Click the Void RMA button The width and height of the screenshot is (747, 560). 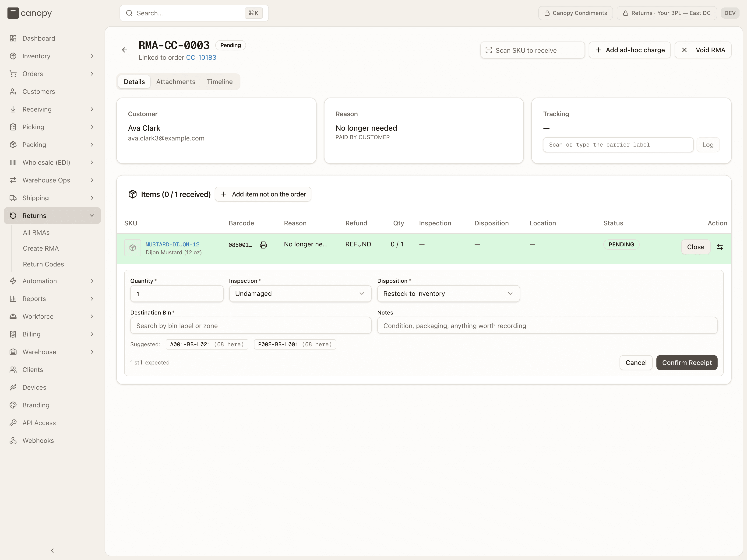point(703,50)
